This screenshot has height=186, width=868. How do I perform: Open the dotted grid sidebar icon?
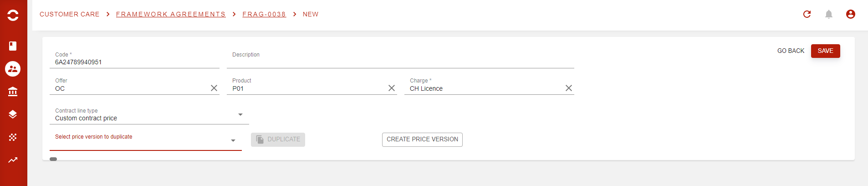pos(13,137)
